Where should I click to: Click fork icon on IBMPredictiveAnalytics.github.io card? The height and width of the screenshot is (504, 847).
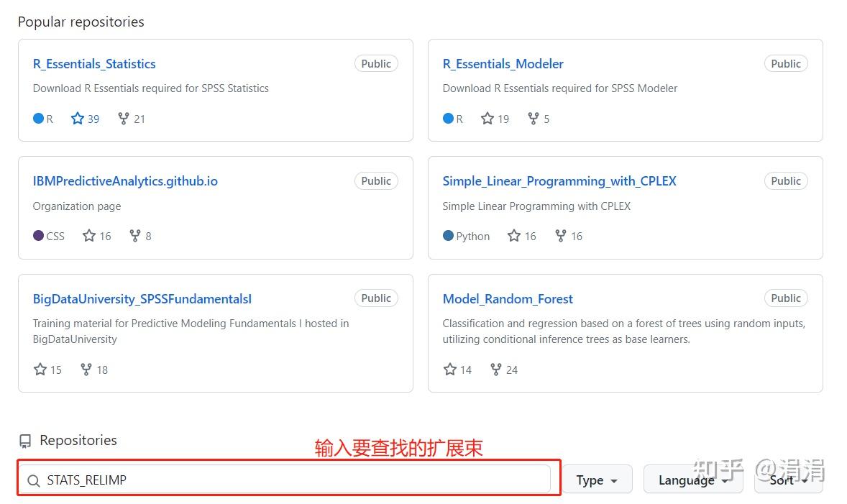tap(135, 236)
